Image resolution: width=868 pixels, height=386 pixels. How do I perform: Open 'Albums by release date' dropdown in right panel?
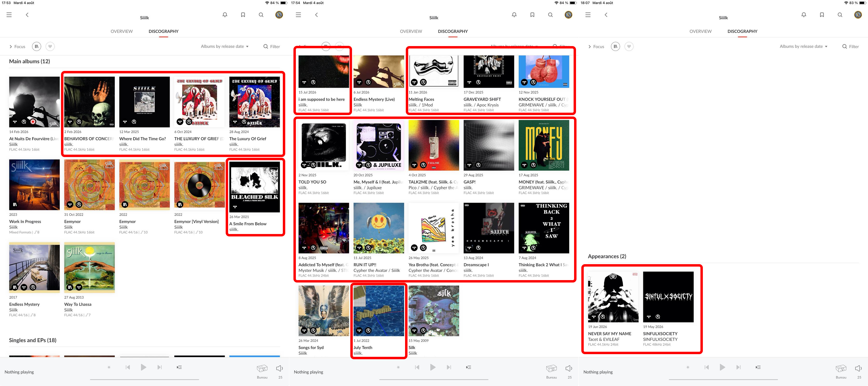(804, 47)
